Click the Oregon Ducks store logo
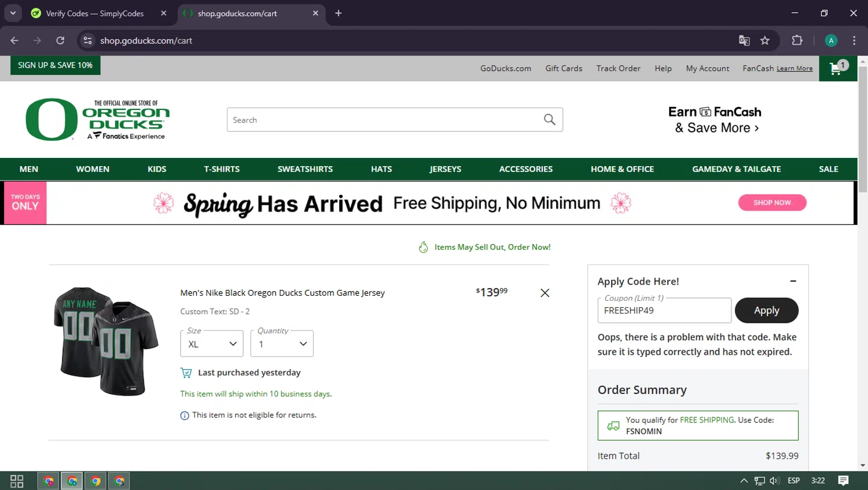The image size is (868, 490). click(98, 120)
